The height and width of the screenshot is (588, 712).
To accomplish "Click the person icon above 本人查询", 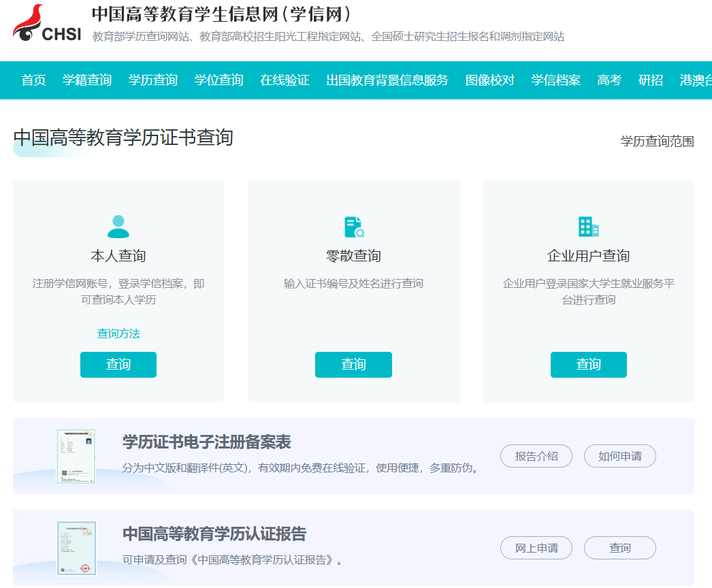I will pyautogui.click(x=118, y=227).
